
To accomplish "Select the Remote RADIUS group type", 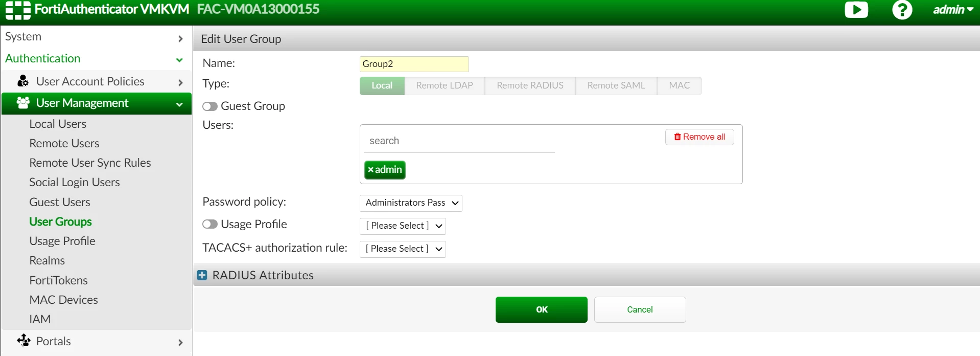I will (530, 85).
